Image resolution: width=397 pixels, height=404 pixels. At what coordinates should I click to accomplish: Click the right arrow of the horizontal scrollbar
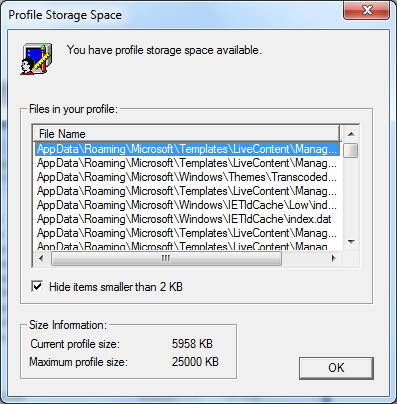(x=333, y=258)
